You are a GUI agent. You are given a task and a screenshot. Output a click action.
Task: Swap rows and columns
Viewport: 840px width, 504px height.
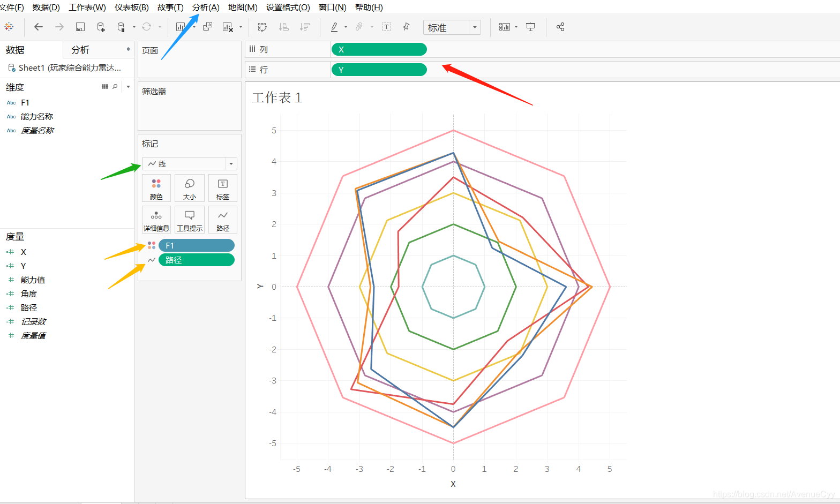[262, 27]
